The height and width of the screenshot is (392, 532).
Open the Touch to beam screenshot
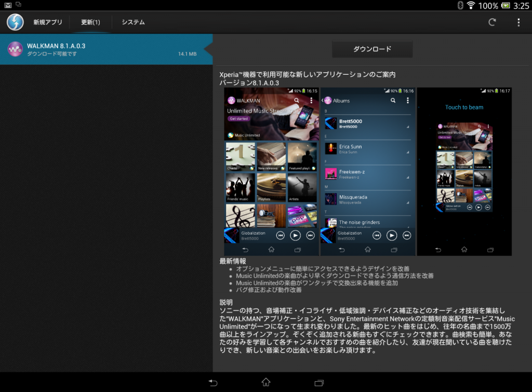click(464, 171)
